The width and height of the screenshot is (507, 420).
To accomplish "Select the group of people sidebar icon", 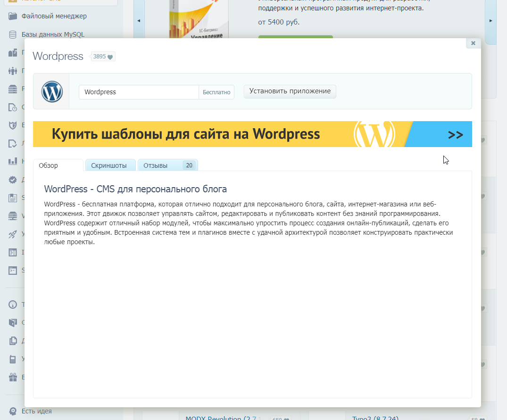I will click(13, 71).
